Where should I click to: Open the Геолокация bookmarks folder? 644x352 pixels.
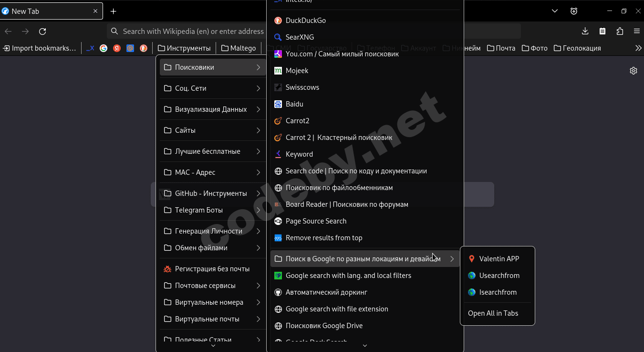click(x=577, y=48)
